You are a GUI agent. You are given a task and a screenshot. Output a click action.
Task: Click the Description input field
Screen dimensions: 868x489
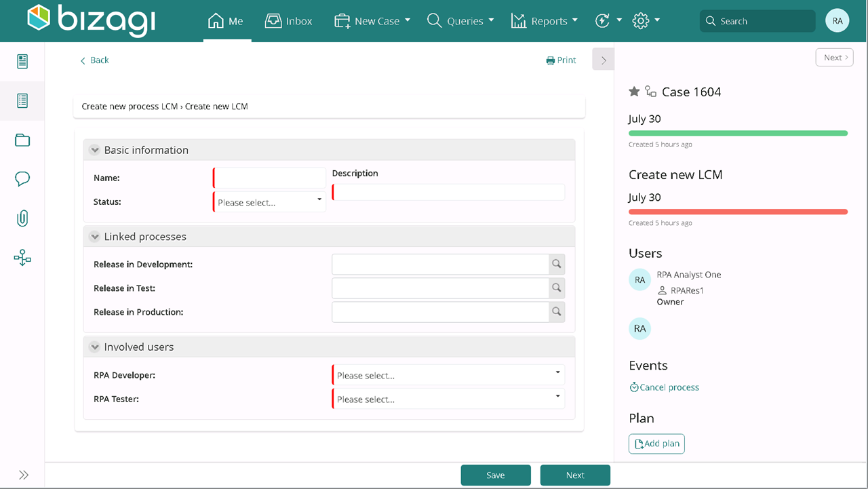(x=448, y=192)
